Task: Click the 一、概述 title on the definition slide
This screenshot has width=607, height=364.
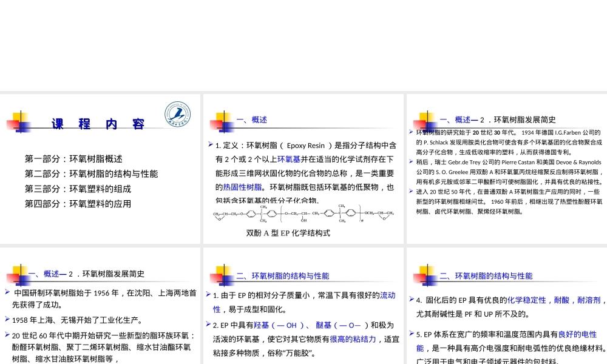Action: [x=252, y=120]
